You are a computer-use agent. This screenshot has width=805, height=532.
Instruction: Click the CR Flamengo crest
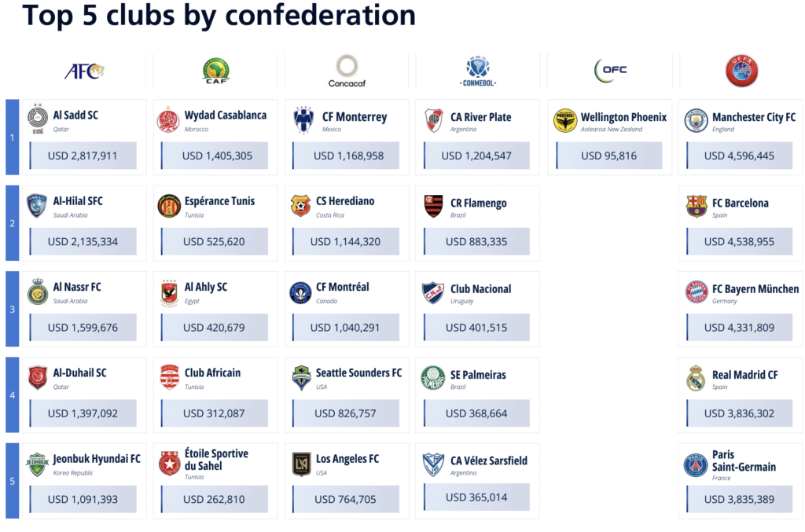click(x=433, y=206)
